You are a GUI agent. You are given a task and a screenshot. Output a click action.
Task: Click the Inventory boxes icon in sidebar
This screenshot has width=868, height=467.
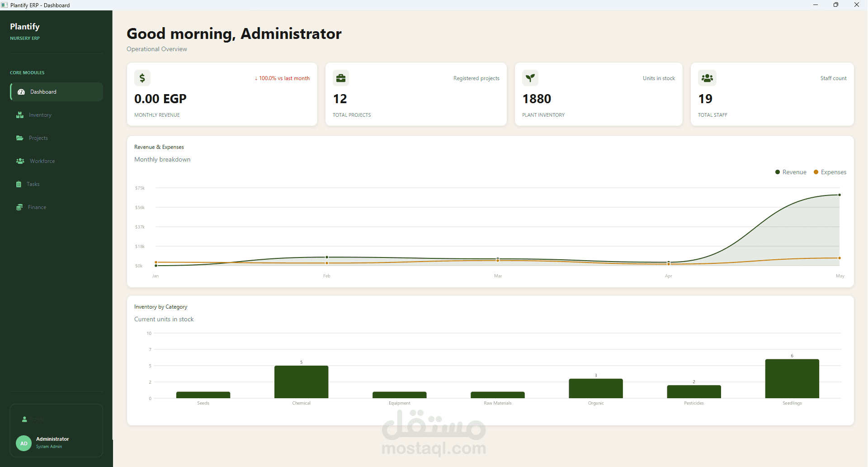(20, 115)
